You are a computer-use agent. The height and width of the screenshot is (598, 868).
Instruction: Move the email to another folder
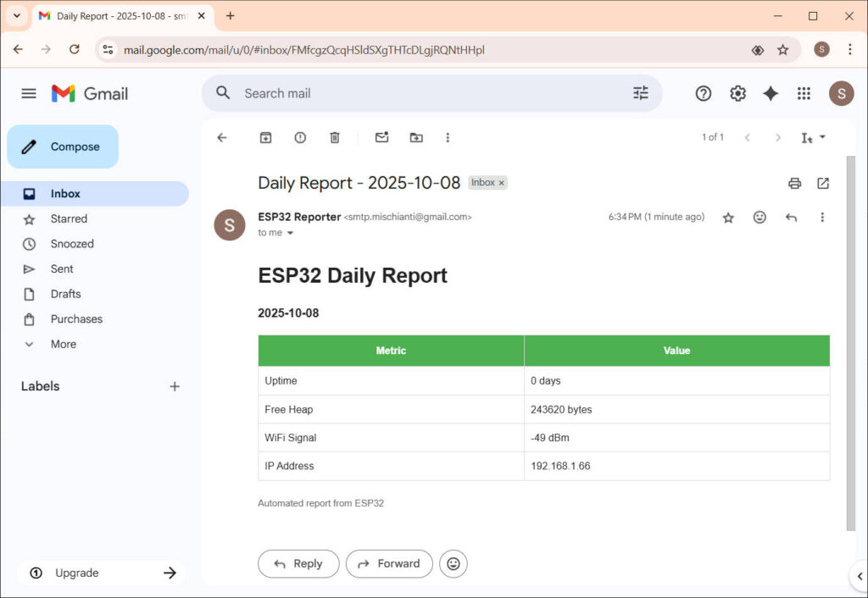(x=415, y=136)
